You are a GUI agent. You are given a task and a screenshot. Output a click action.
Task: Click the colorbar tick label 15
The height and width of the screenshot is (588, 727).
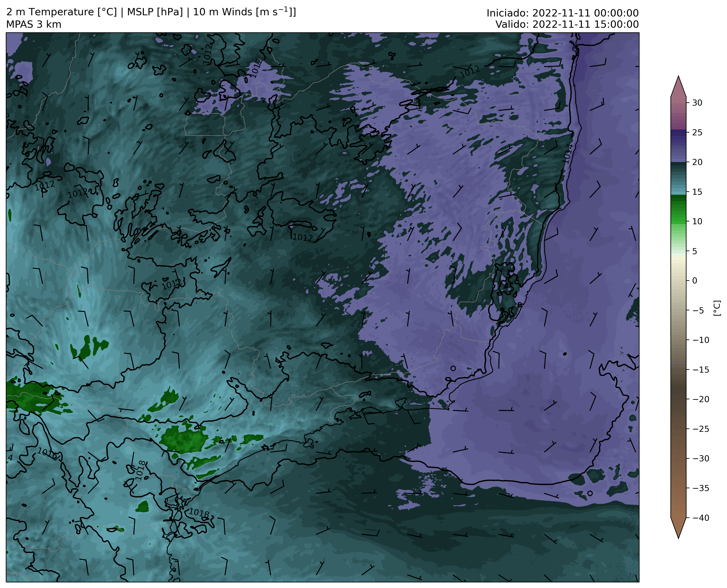tap(697, 192)
